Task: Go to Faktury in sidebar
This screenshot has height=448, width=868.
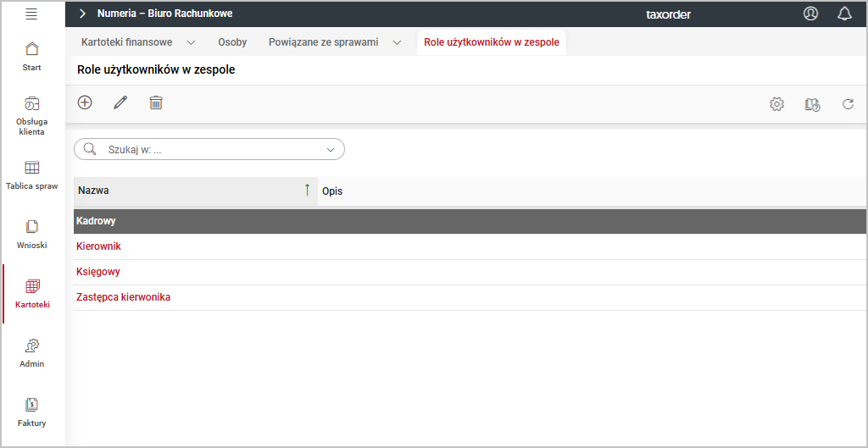Action: [32, 412]
